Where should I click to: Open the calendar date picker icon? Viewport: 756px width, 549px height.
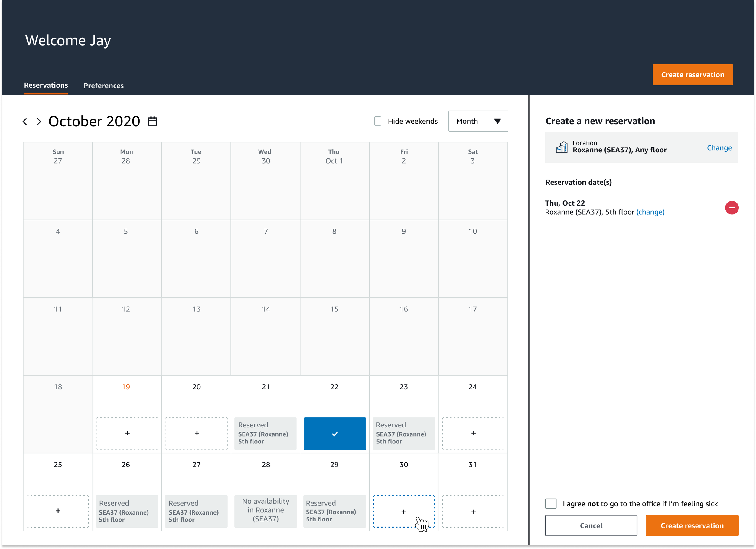pyautogui.click(x=152, y=121)
